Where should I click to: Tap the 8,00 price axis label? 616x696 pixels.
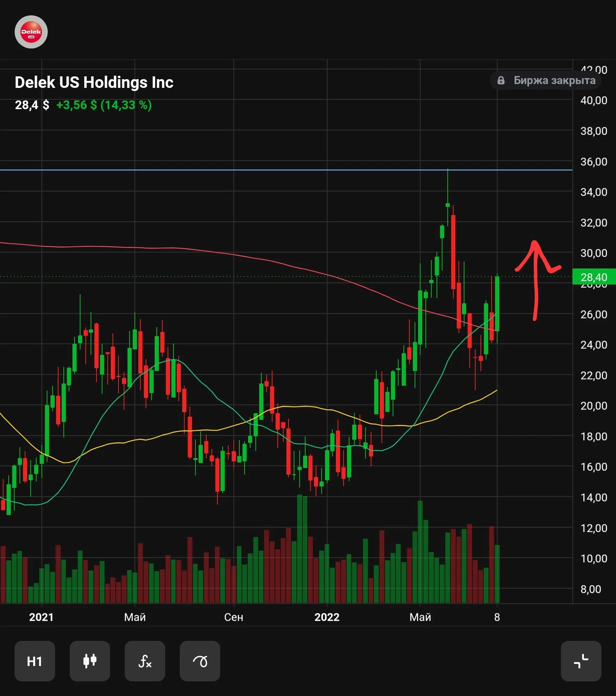pos(591,589)
